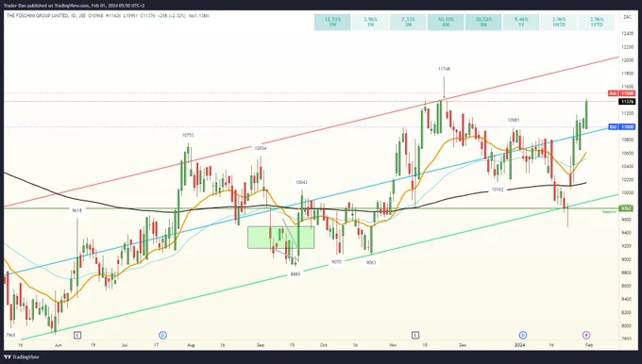Image resolution: width=642 pixels, height=364 pixels.
Task: Click the 12400 tick on the price axis
Action: point(627,34)
